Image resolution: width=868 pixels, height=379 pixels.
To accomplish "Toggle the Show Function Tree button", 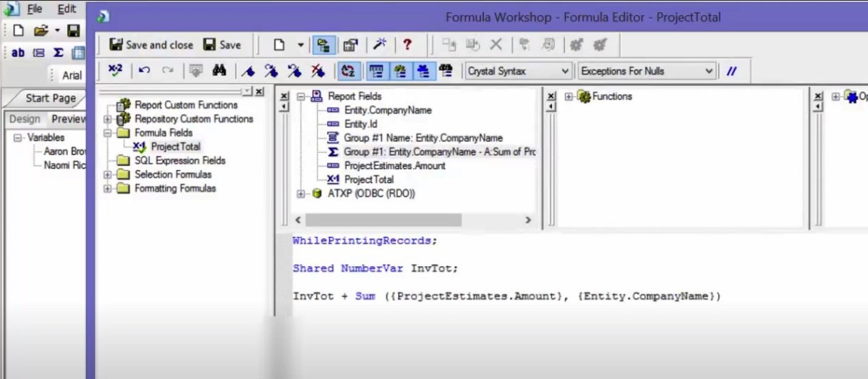I will tap(400, 71).
